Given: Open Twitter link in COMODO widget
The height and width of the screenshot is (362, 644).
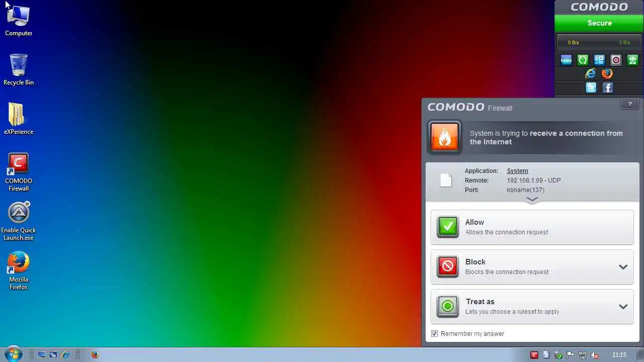Looking at the screenshot, I should click(x=591, y=88).
